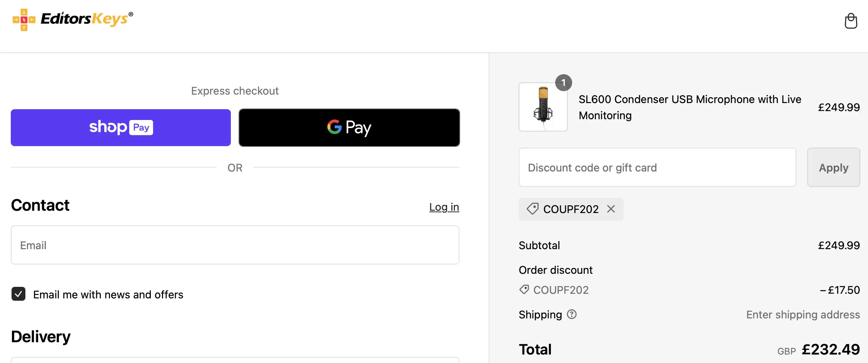868x363 pixels.
Task: Click the SL600 microphone product thumbnail
Action: 543,107
